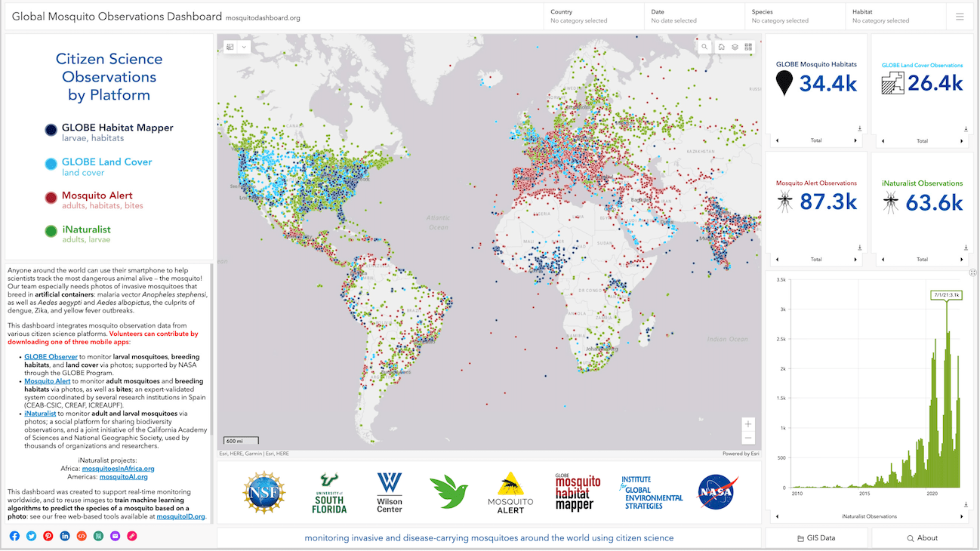Click the pink copy link icon

click(x=132, y=536)
